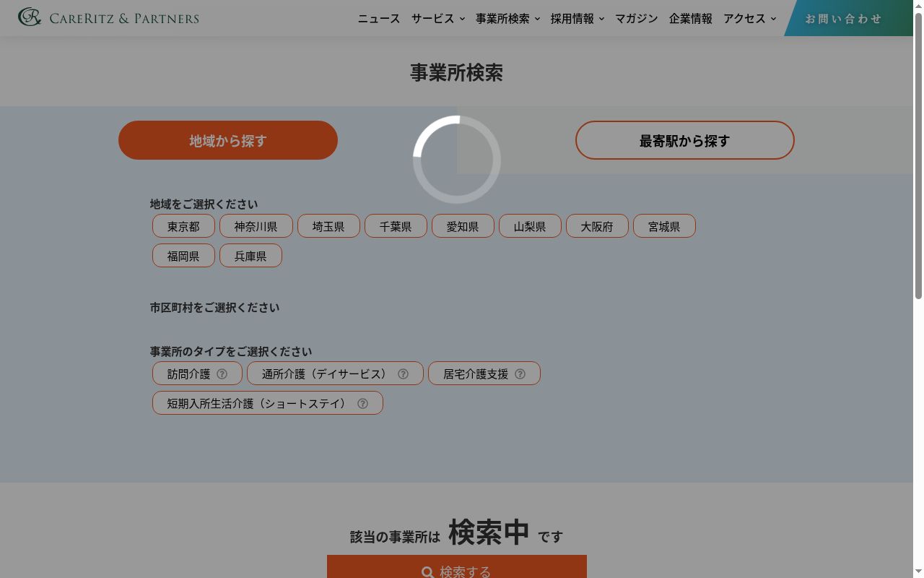This screenshot has height=578, width=924.
Task: Toggle the 訪問介護 facility type
Action: (197, 374)
